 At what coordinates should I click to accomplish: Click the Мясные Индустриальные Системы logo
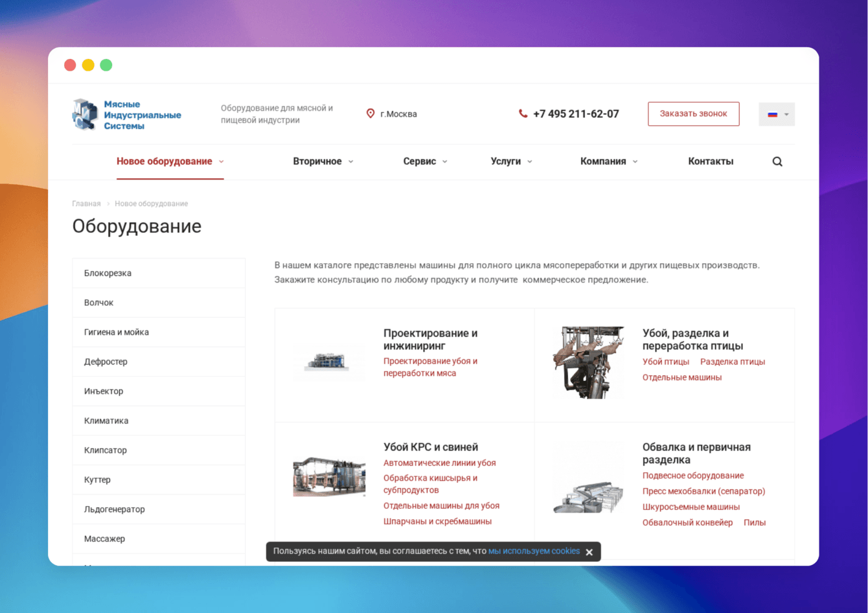(127, 115)
